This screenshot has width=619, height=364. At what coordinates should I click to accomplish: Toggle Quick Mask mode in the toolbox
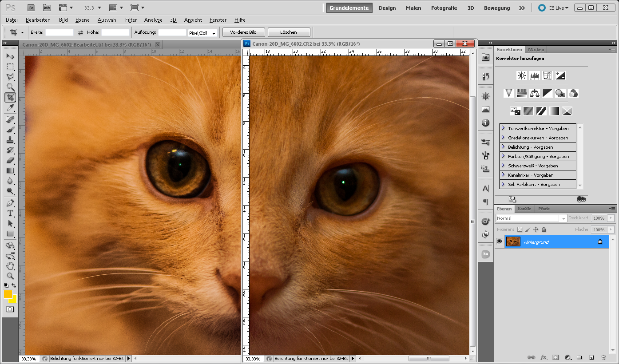pos(10,309)
